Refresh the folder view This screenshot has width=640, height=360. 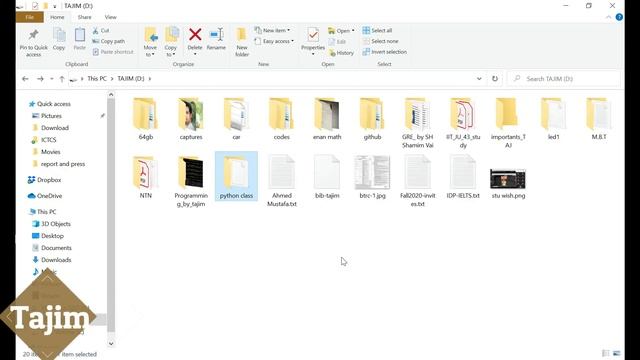pyautogui.click(x=495, y=78)
